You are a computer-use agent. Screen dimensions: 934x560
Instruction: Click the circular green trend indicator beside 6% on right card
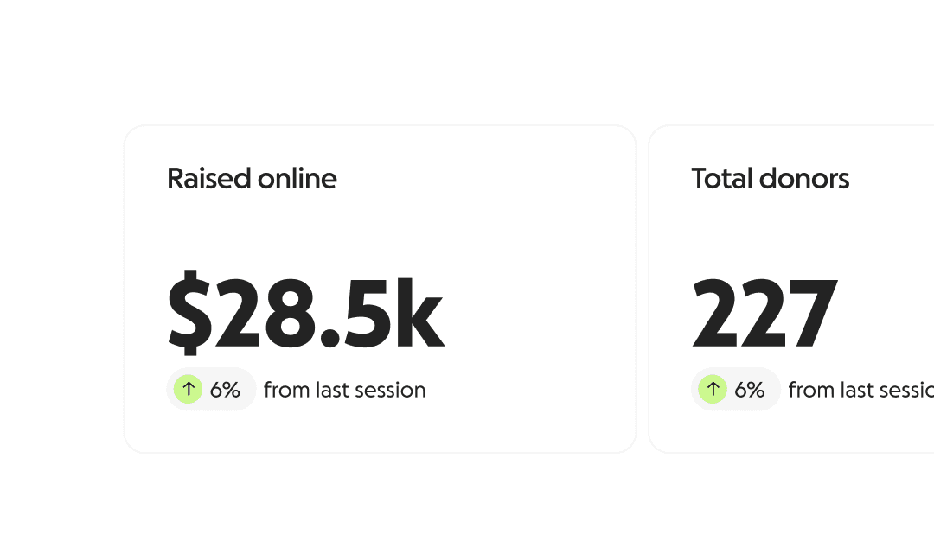tap(713, 389)
